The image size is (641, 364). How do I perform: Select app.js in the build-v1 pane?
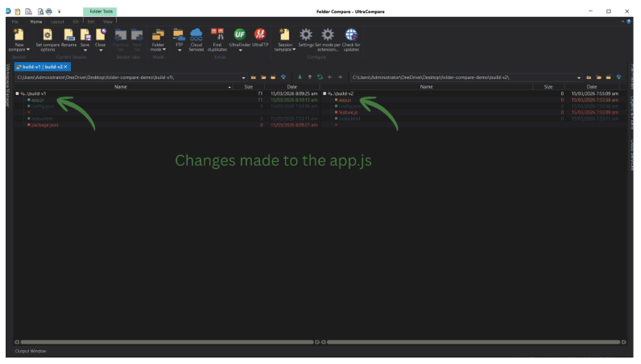coord(37,100)
